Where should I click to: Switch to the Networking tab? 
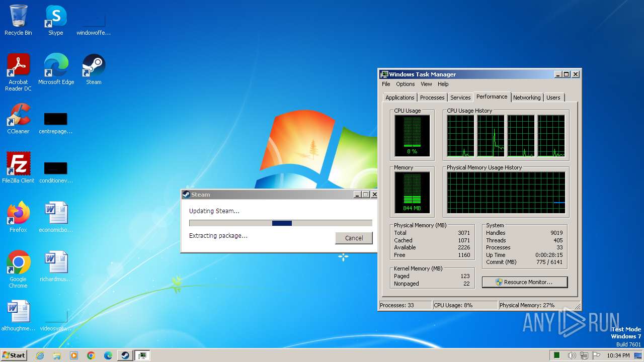(527, 98)
